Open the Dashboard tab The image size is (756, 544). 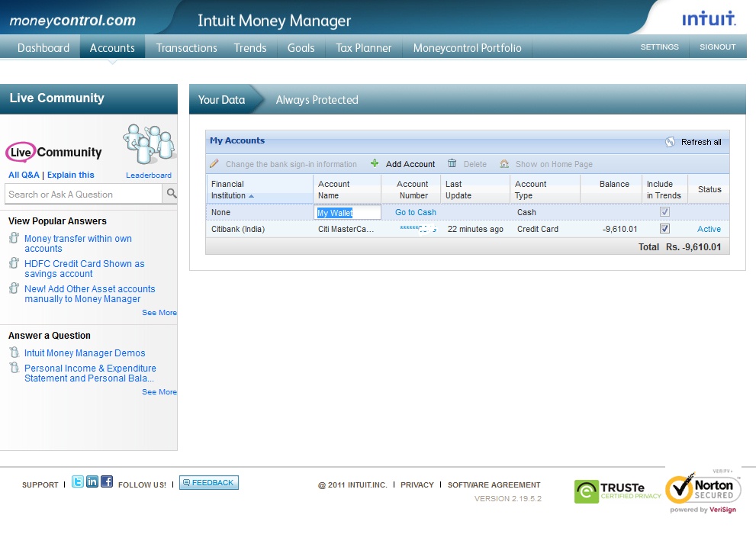coord(43,48)
